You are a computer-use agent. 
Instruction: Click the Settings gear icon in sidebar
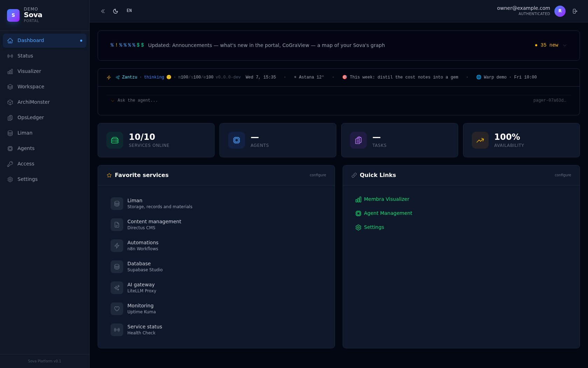(x=10, y=179)
